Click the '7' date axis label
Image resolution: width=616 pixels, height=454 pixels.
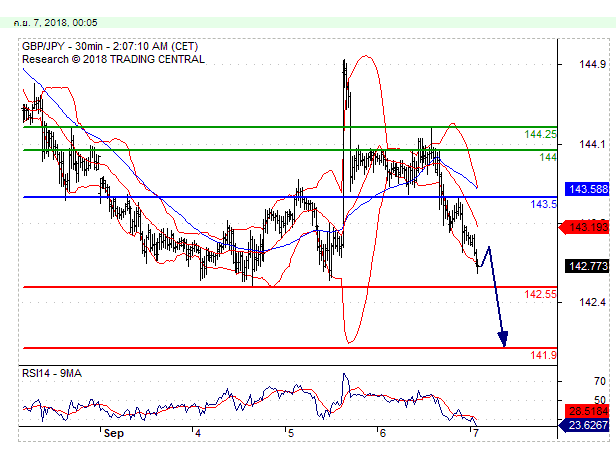point(476,434)
